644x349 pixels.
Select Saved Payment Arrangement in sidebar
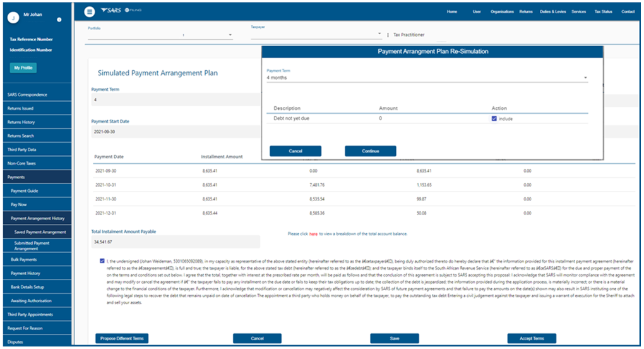tap(40, 232)
